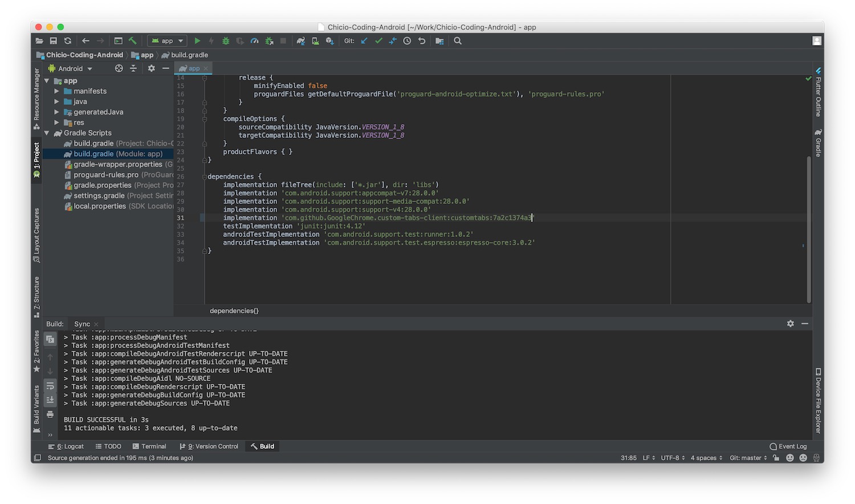Click the Git compare with branch icon
855x504 pixels.
[x=393, y=41]
